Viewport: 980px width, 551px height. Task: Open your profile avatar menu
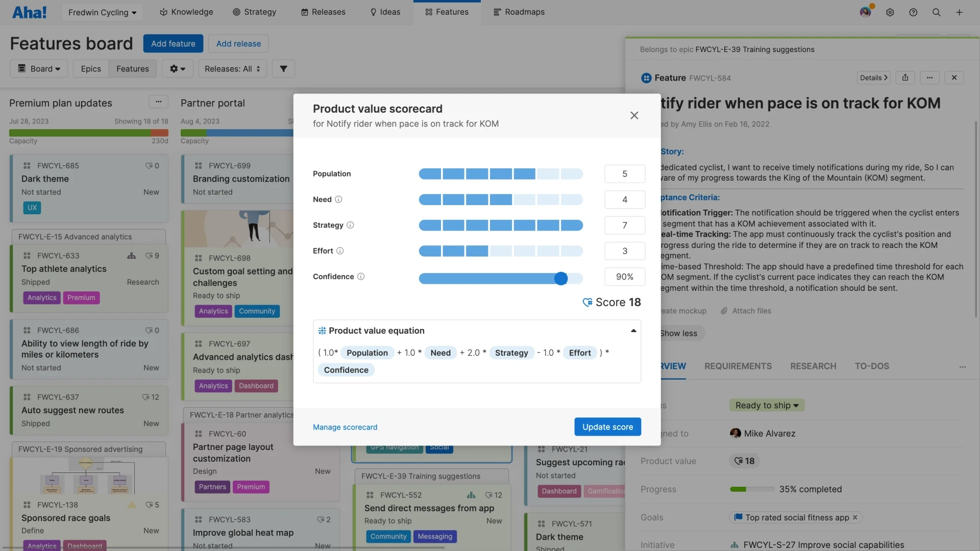pos(865,12)
